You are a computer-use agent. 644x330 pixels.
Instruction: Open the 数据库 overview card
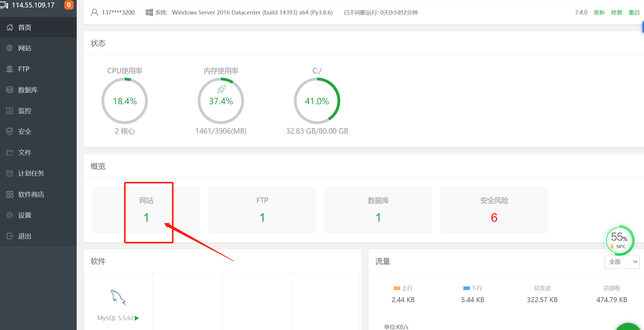[x=378, y=210]
